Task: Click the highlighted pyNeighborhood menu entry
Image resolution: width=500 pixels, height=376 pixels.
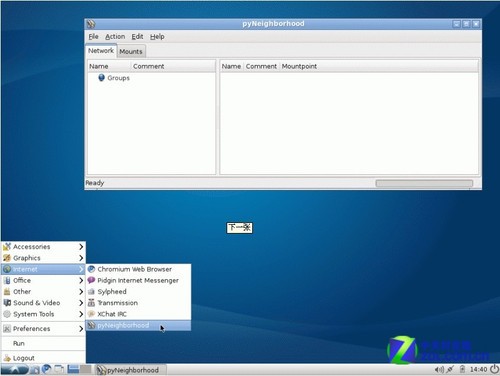Action: pyautogui.click(x=138, y=325)
